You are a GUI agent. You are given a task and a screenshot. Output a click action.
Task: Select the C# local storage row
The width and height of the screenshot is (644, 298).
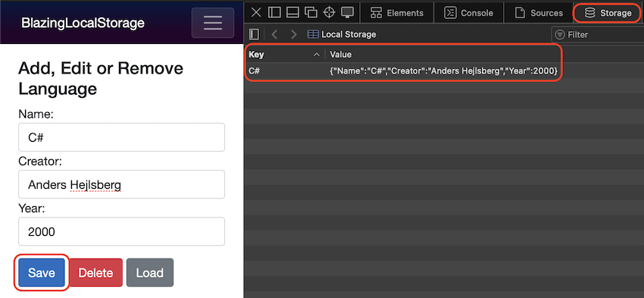tap(403, 71)
